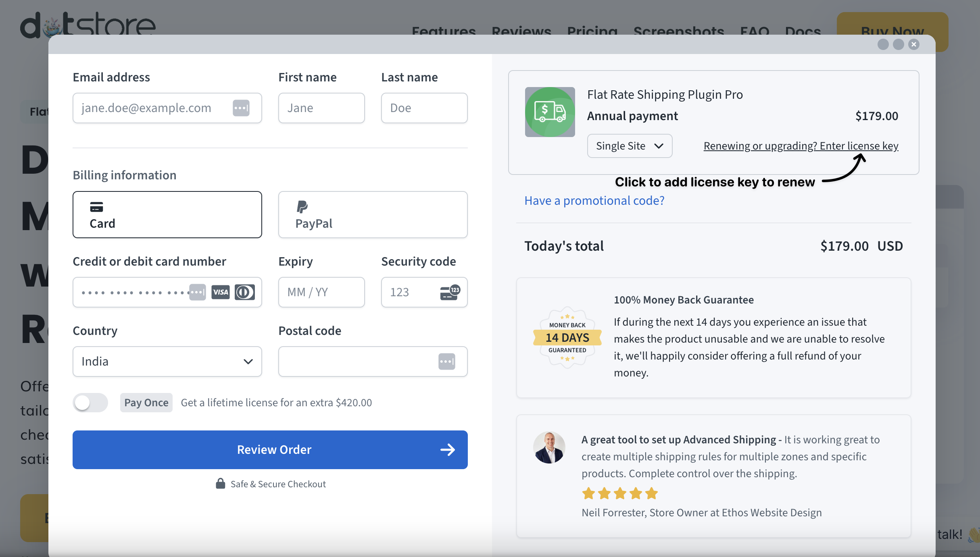Click the Visa card icon
Image resolution: width=980 pixels, height=557 pixels.
tap(221, 292)
